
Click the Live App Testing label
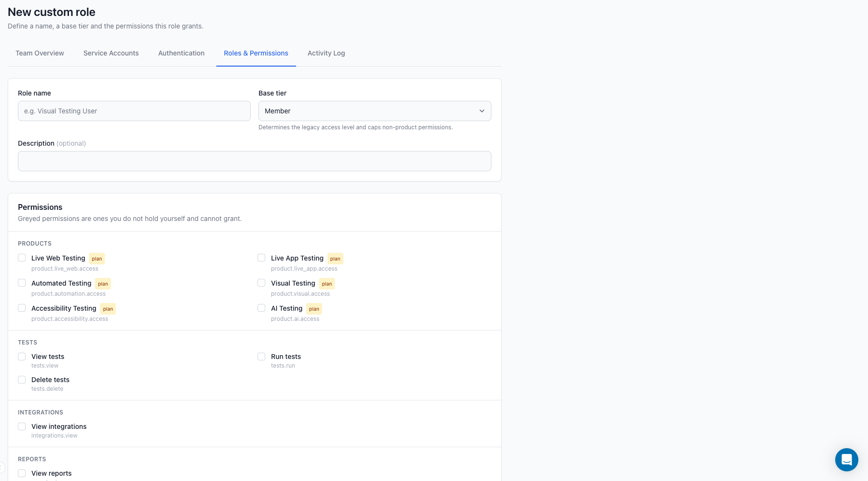[x=297, y=258]
